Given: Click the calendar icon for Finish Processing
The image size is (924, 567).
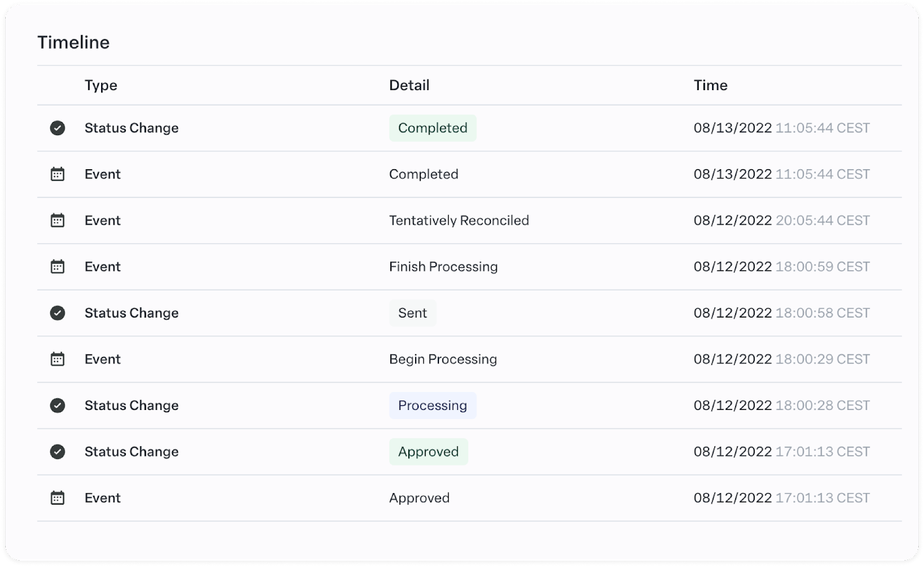Looking at the screenshot, I should [x=58, y=266].
